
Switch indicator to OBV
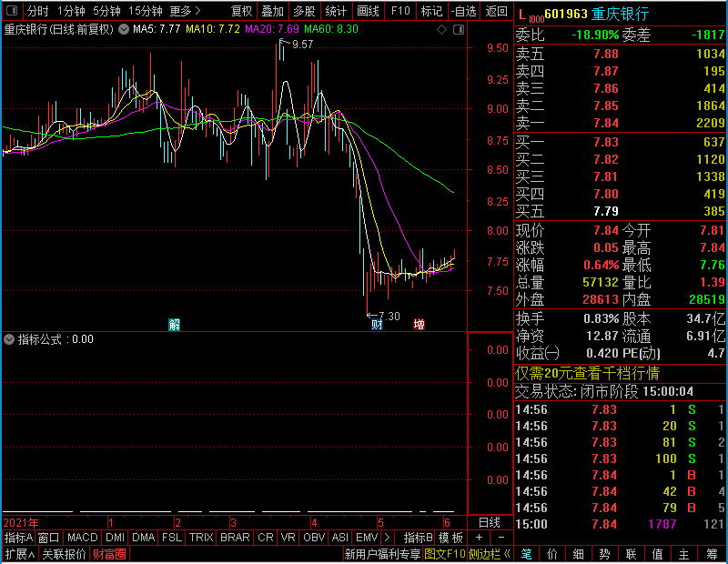click(x=313, y=538)
